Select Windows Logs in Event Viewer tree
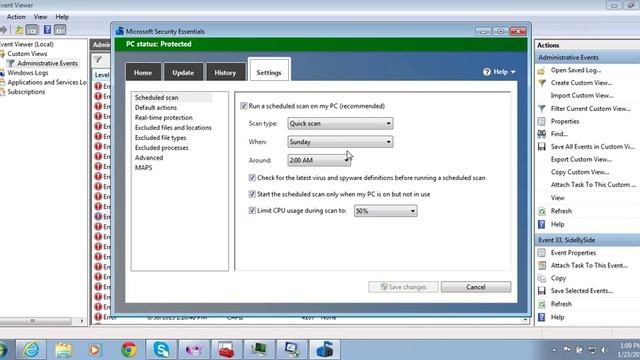640x360 pixels. click(28, 73)
